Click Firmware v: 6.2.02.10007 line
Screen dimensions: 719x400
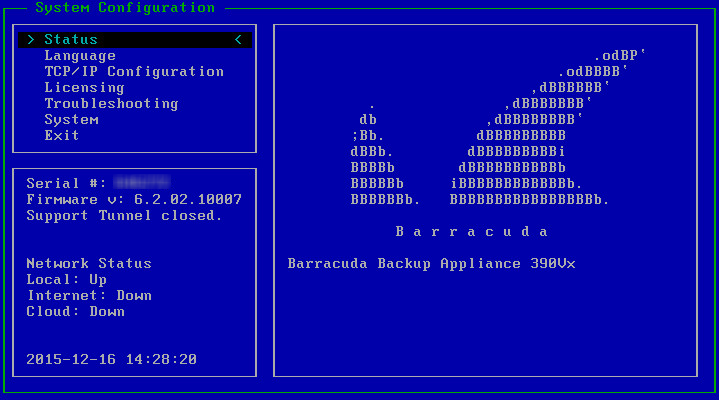pos(134,200)
